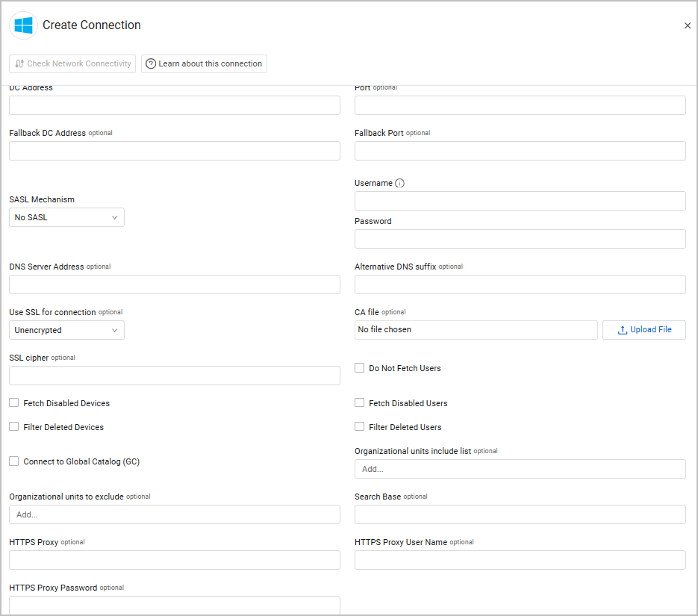Viewport: 698px width, 616px height.
Task: Click the Username input field
Action: [520, 201]
